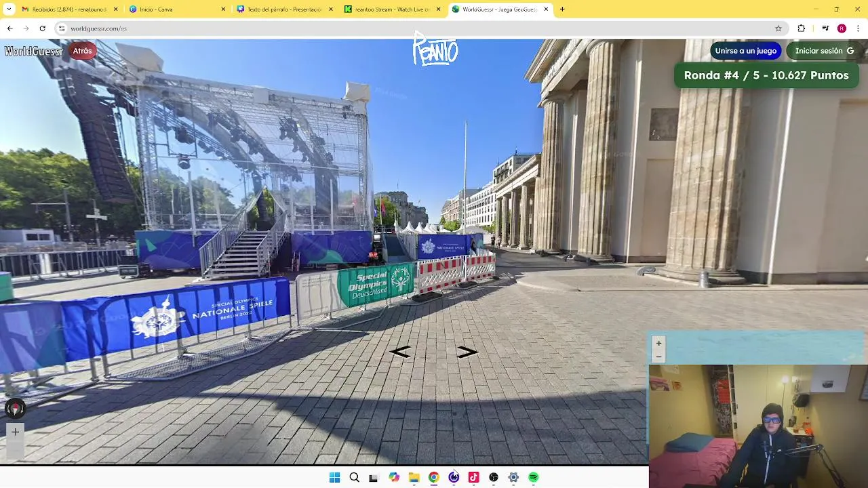The width and height of the screenshot is (868, 488).
Task: Launch Copilot from the taskbar
Action: (x=394, y=478)
